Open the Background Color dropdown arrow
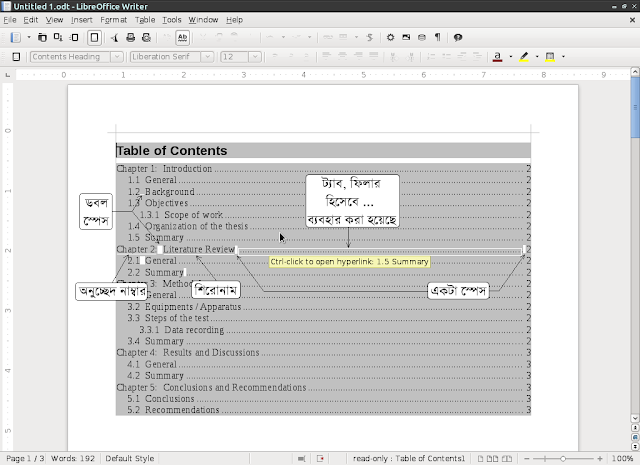Viewport: 640px width, 465px height. click(x=563, y=57)
